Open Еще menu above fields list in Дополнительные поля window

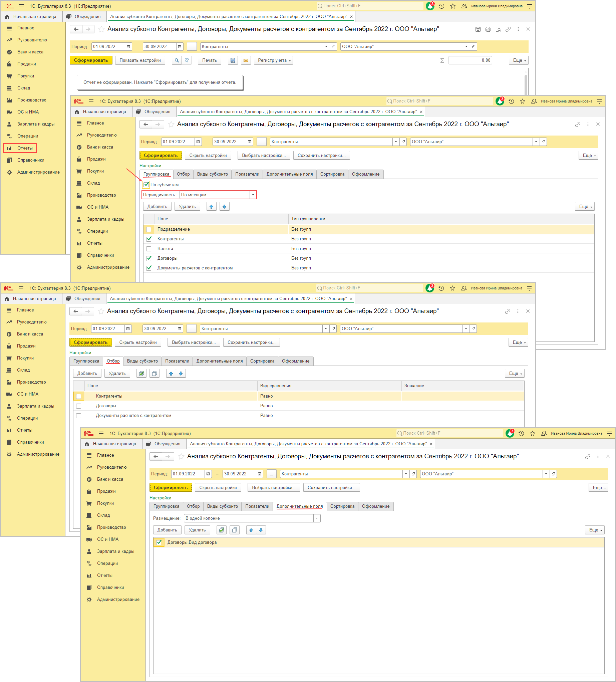tap(595, 530)
